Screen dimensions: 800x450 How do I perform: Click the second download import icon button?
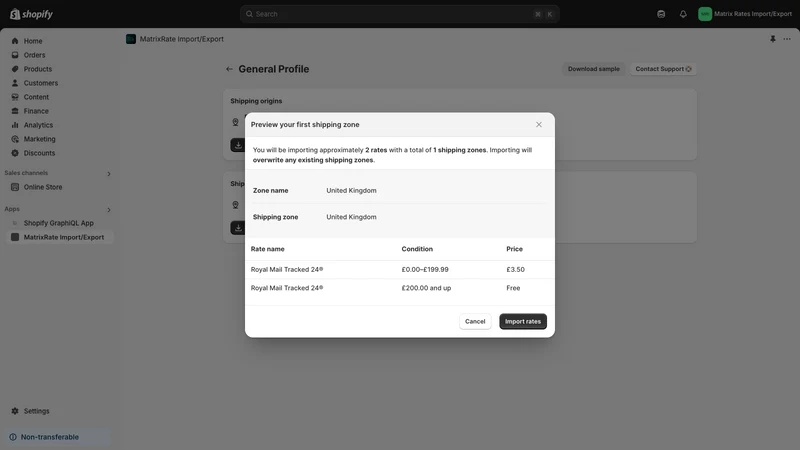point(238,228)
